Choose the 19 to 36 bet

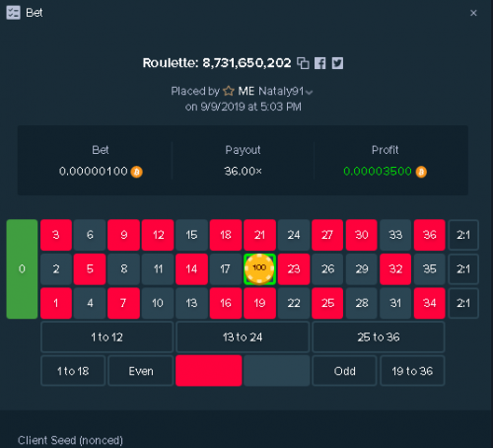pos(412,371)
